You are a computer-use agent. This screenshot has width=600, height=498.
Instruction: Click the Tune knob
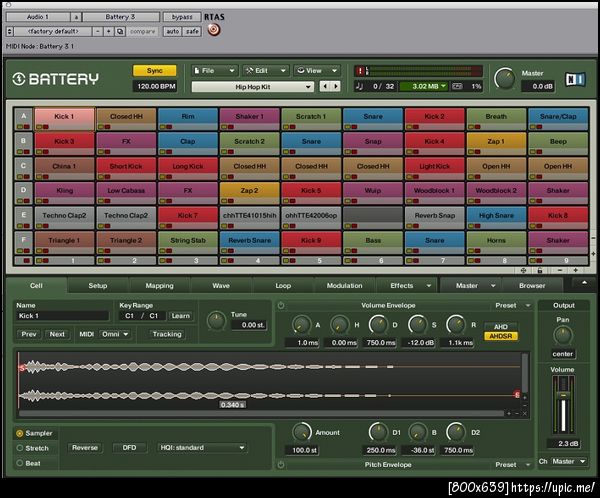tap(216, 321)
